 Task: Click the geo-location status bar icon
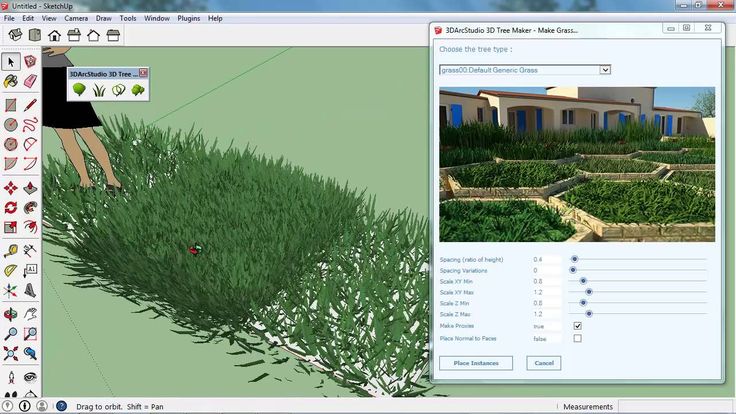pyautogui.click(x=8, y=406)
